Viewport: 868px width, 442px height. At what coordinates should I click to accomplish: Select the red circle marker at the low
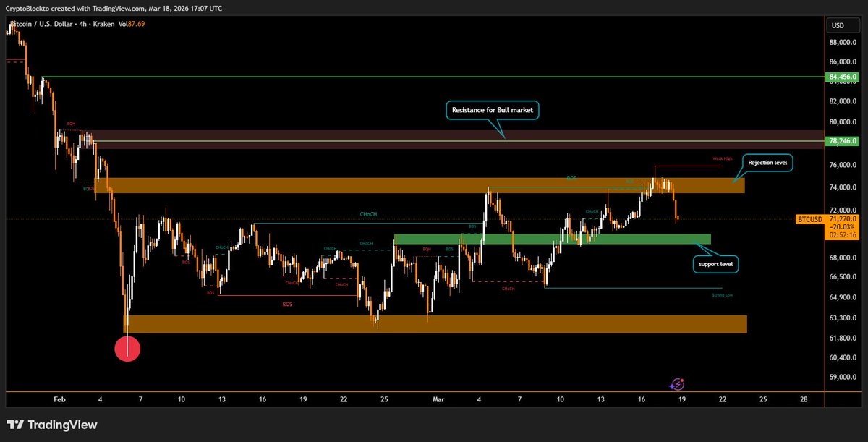127,349
